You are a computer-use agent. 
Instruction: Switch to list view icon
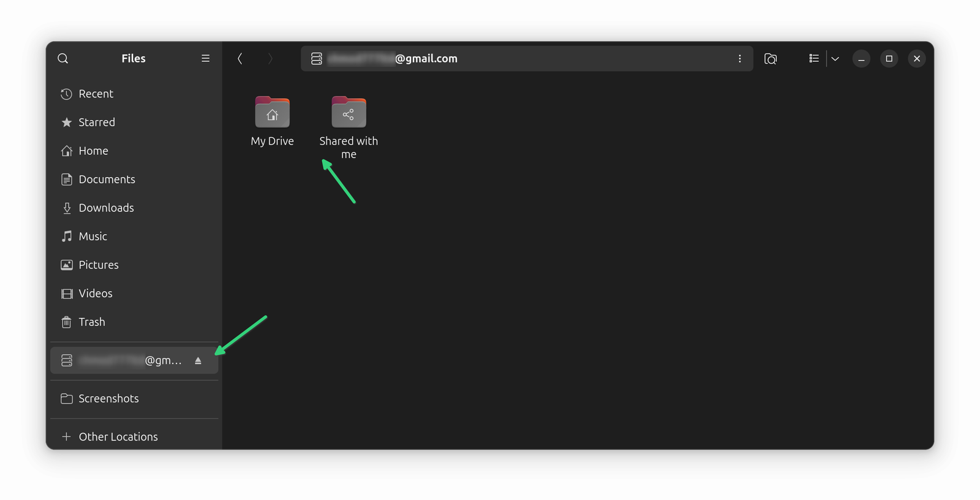tap(814, 59)
